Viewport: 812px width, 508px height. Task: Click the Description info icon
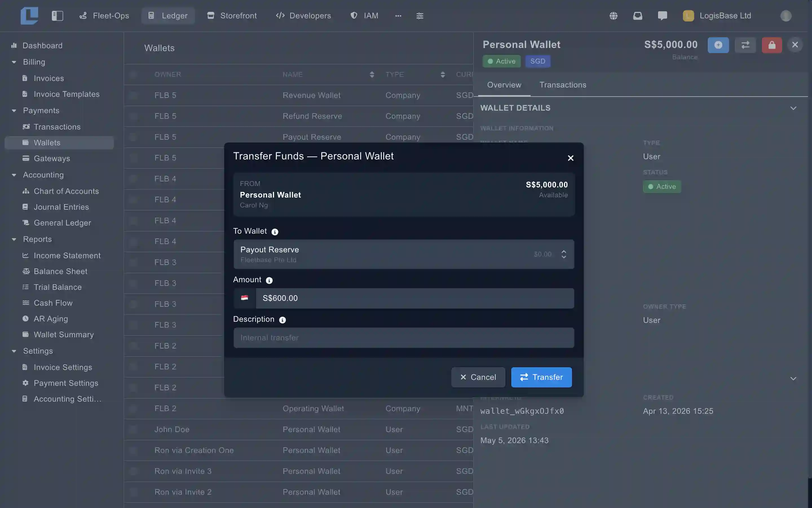click(283, 320)
